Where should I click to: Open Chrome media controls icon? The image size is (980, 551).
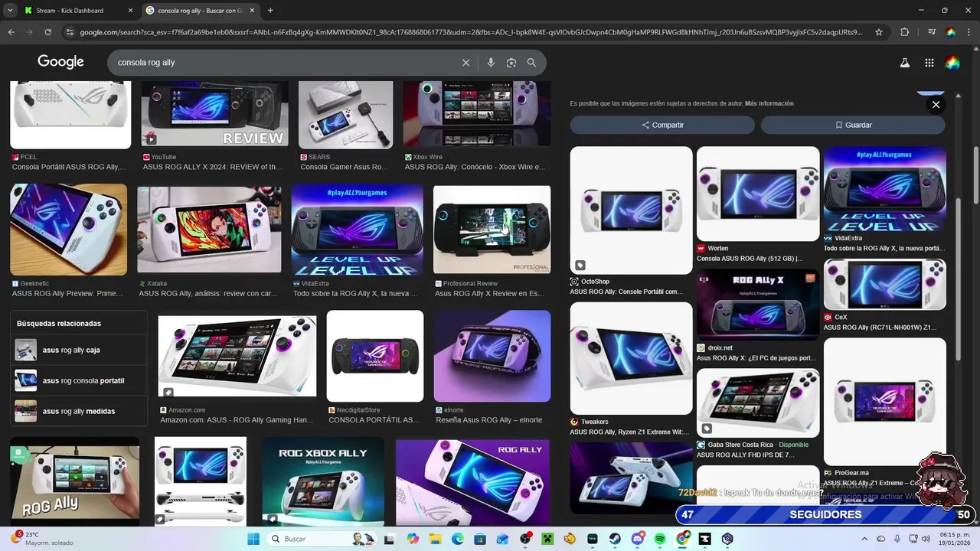[x=931, y=32]
